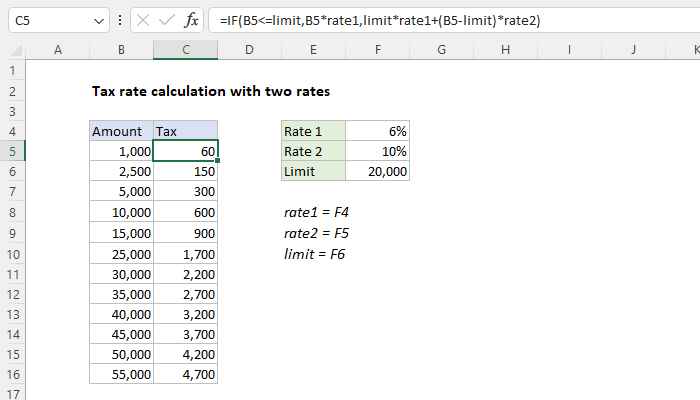Click the tax cell showing 2,700

tap(186, 294)
